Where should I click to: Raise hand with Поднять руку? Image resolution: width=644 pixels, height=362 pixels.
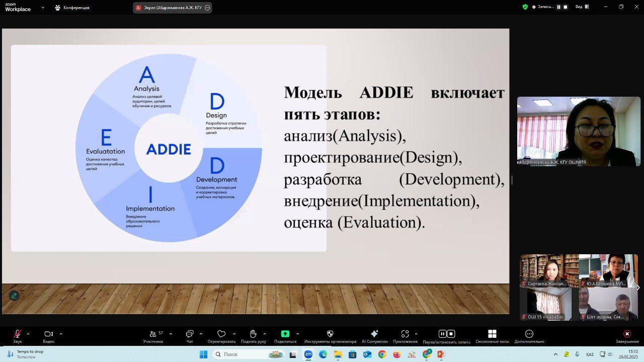[x=253, y=334]
